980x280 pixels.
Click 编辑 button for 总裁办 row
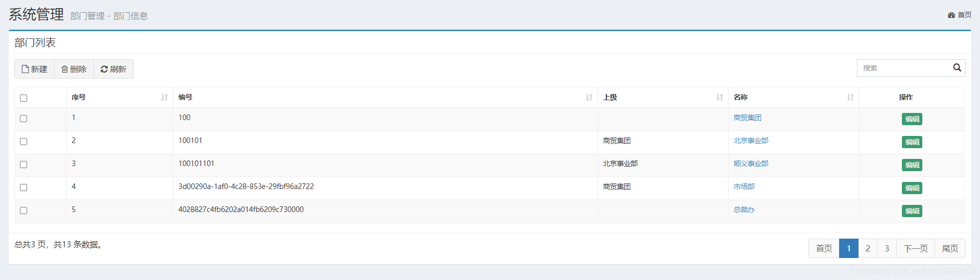click(x=912, y=211)
